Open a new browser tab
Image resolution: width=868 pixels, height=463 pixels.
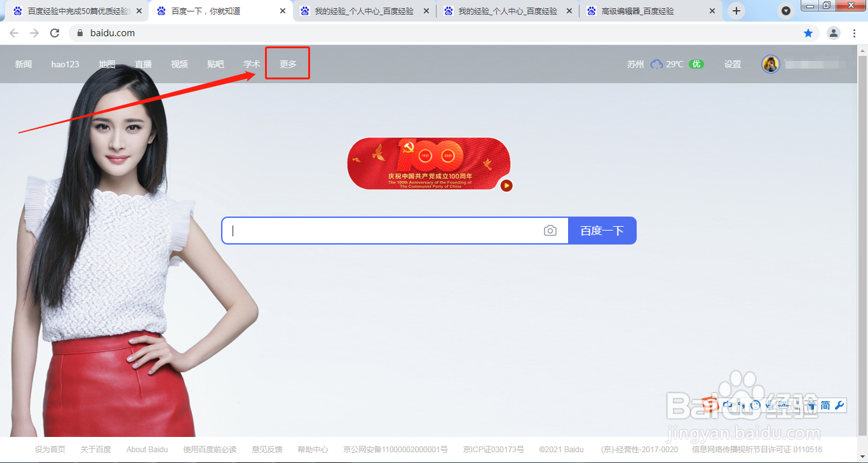click(736, 11)
